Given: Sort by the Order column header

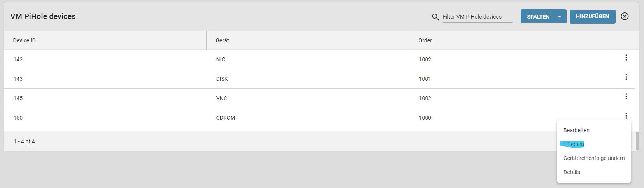Looking at the screenshot, I should point(425,40).
